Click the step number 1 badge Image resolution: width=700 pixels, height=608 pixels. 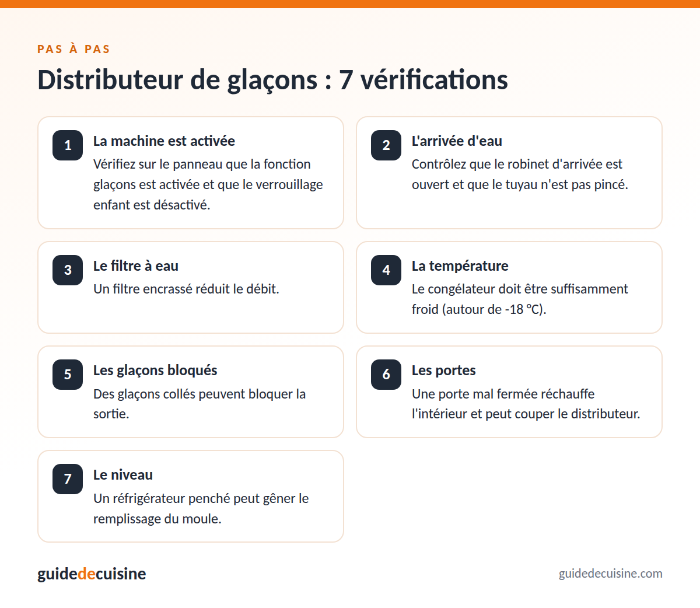click(68, 145)
